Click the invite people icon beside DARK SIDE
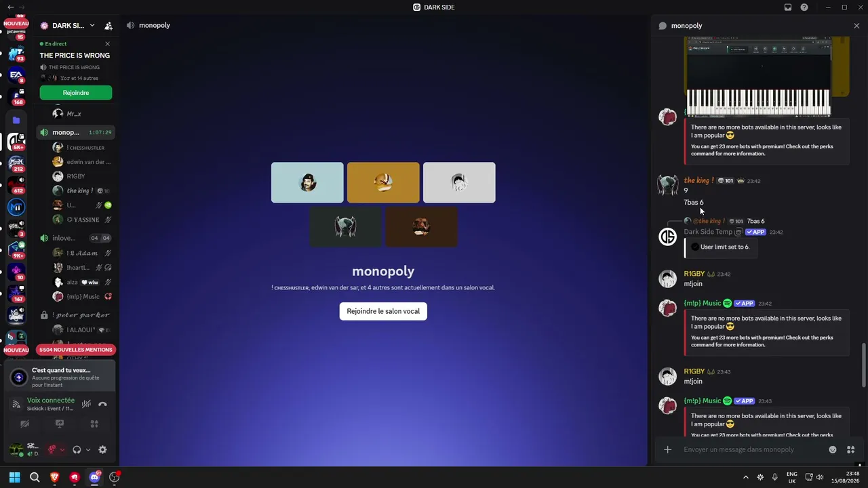 click(108, 26)
